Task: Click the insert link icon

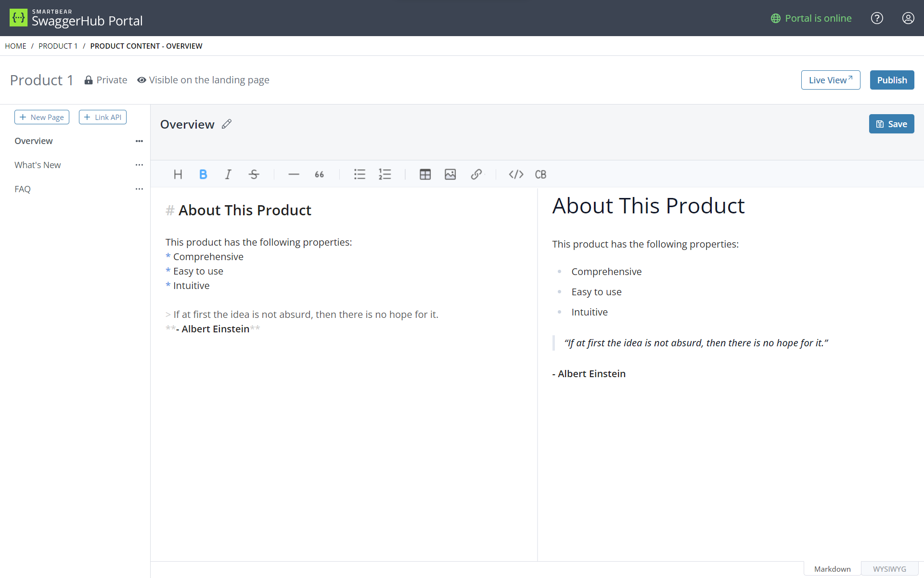Action: click(476, 174)
